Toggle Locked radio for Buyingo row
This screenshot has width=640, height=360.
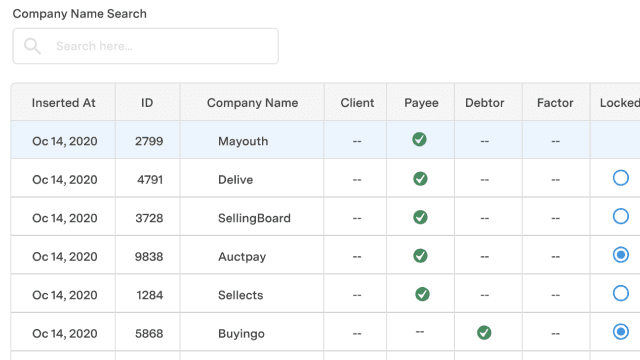pos(620,331)
